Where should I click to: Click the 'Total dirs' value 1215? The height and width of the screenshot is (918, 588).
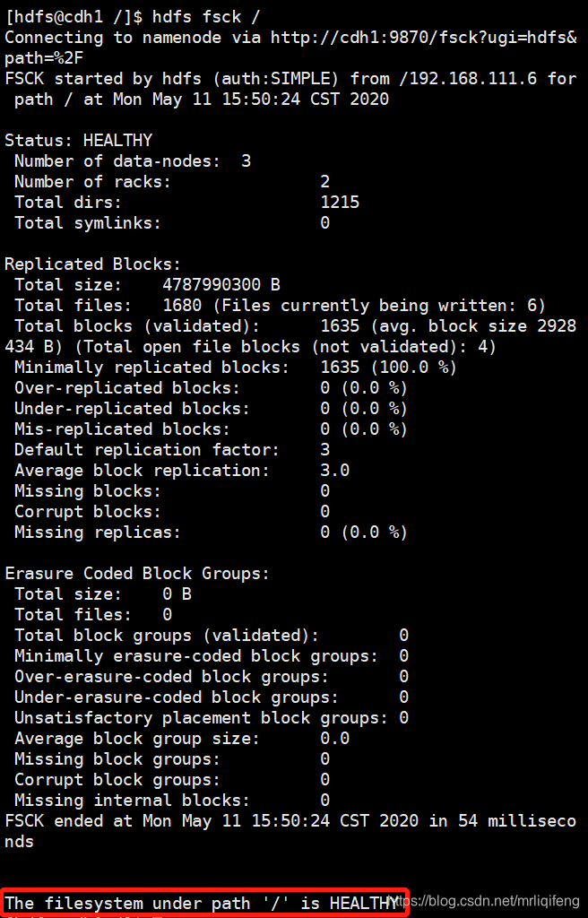pyautogui.click(x=340, y=203)
